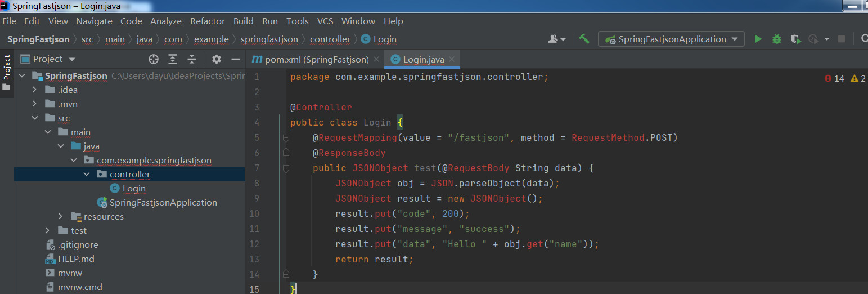Screen dimensions: 868x294
Task: Open the Analyze menu
Action: point(166,21)
